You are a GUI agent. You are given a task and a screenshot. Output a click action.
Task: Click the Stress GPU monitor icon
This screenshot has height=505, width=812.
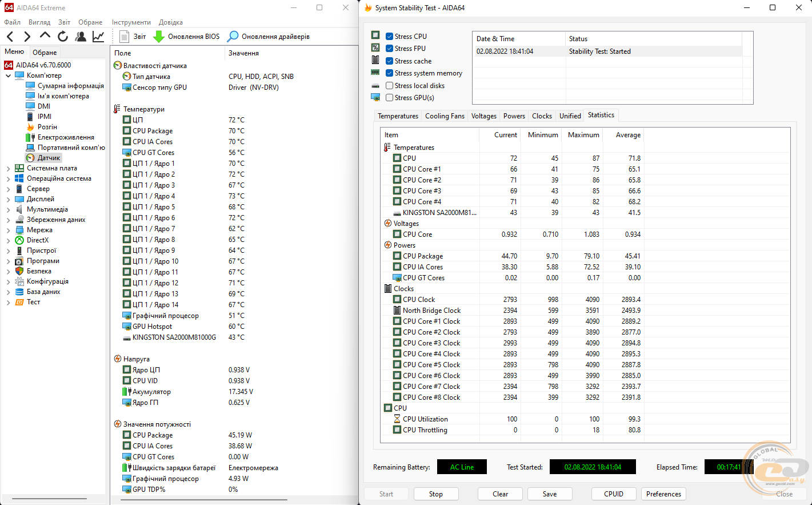[375, 97]
